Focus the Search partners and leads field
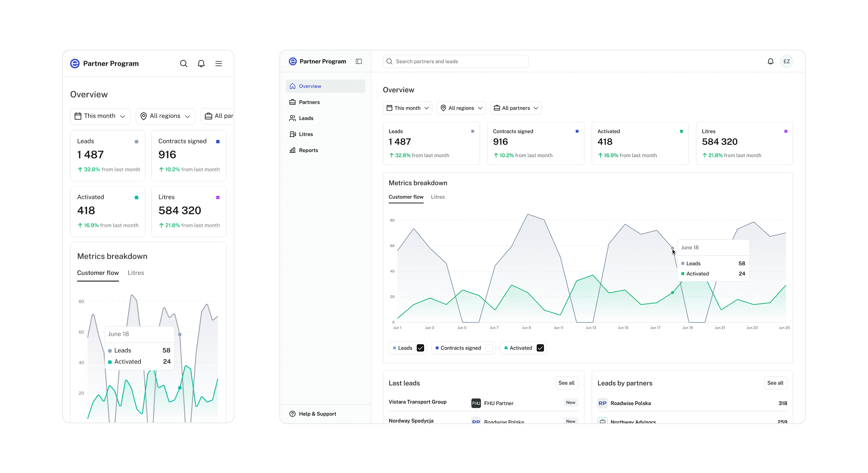Viewport: 868px width, 473px height. click(456, 61)
